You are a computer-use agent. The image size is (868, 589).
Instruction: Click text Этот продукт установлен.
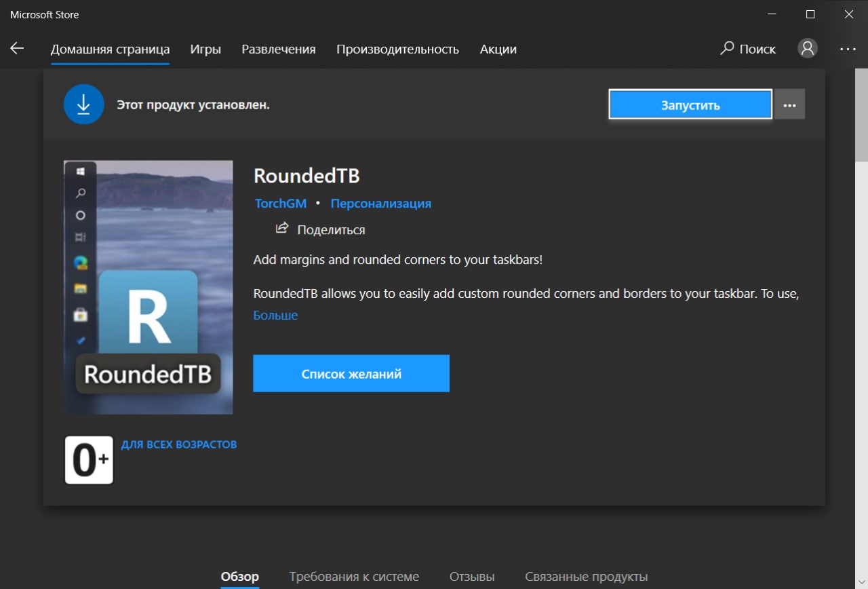pos(193,105)
